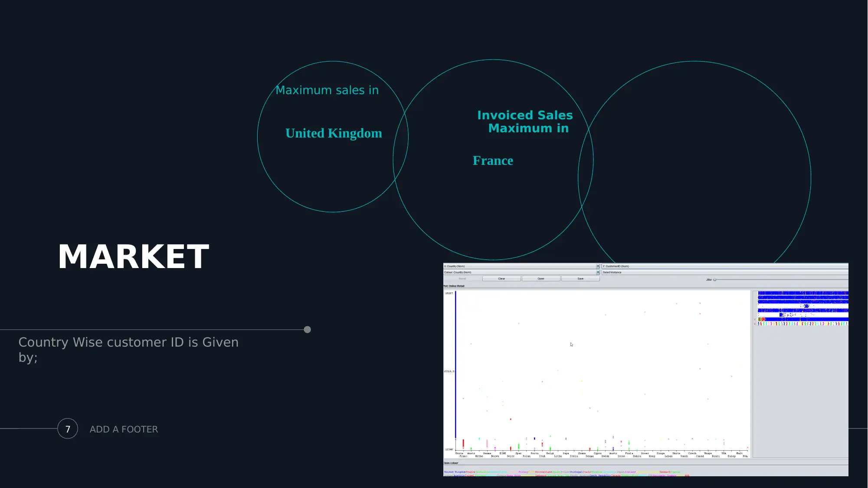Open the Colour: Country (Nom) dropdown
Image resolution: width=868 pixels, height=488 pixels.
point(521,272)
